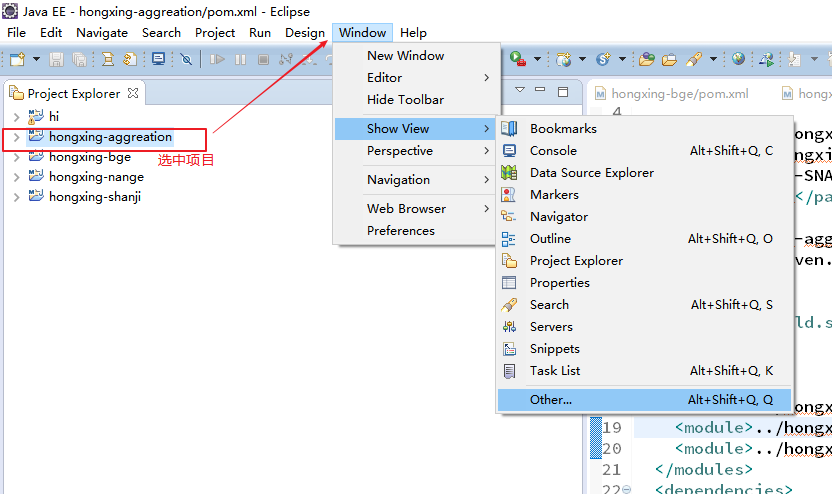Click the New wizard toolbar icon

(17, 59)
